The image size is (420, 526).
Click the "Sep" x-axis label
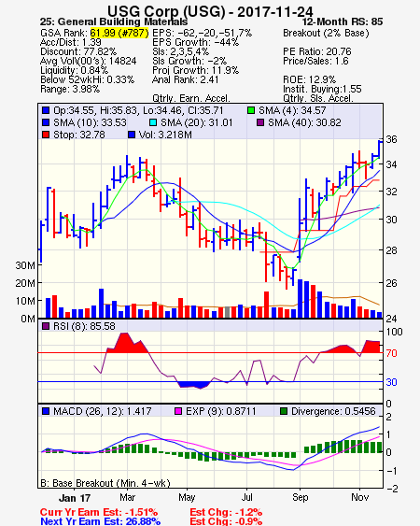(300, 497)
